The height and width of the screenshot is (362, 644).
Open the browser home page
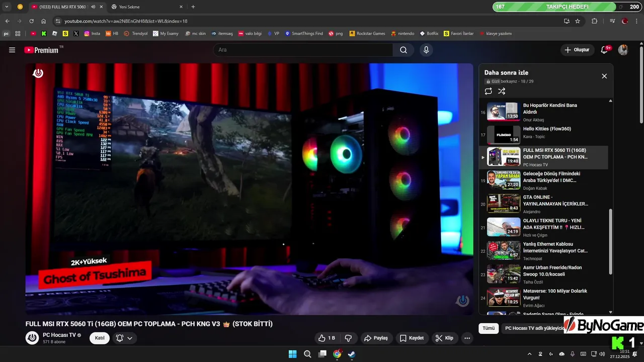43,21
